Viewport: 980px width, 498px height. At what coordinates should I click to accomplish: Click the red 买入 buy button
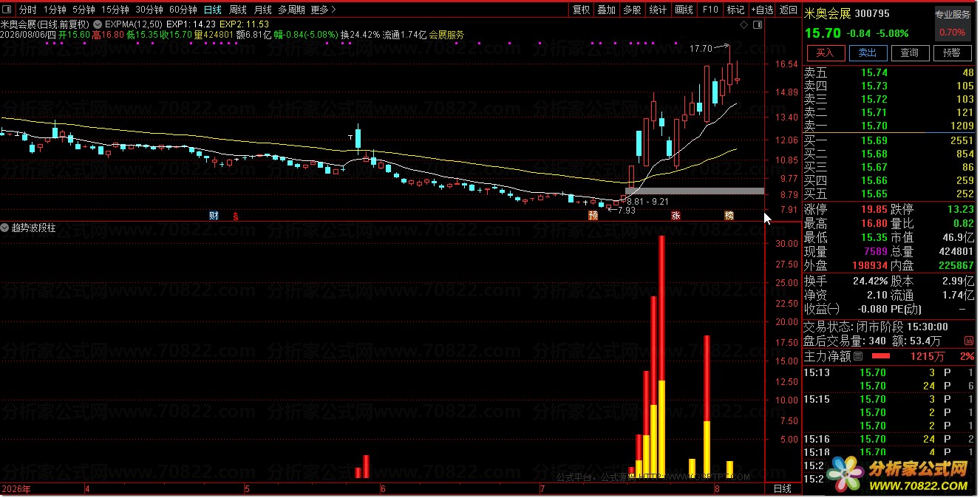tap(825, 52)
